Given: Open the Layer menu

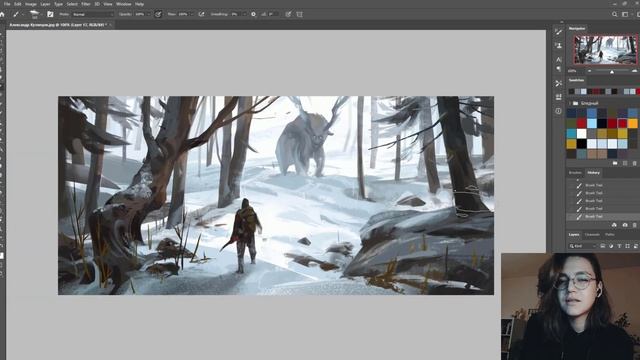Looking at the screenshot, I should click(45, 4).
